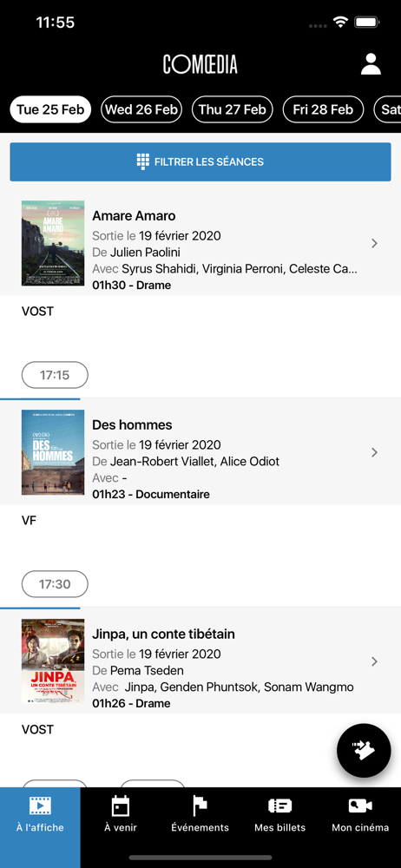Image resolution: width=401 pixels, height=868 pixels.
Task: Expand Jinpa film details chevron
Action: click(374, 661)
